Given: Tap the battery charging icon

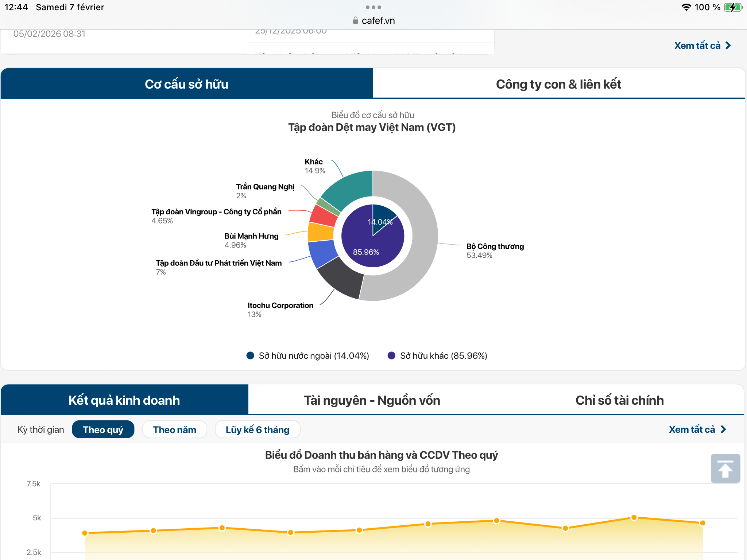Looking at the screenshot, I should point(733,7).
